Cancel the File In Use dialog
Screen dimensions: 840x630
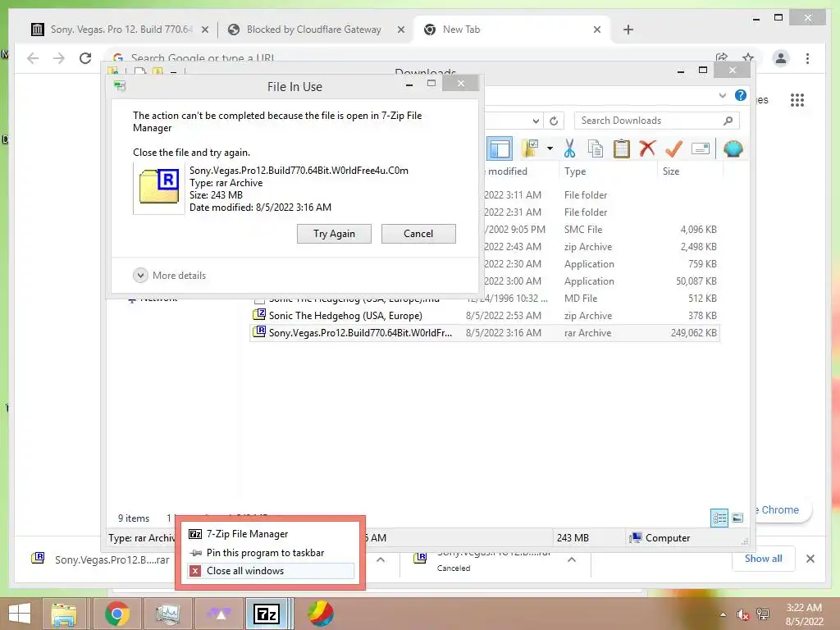point(418,234)
